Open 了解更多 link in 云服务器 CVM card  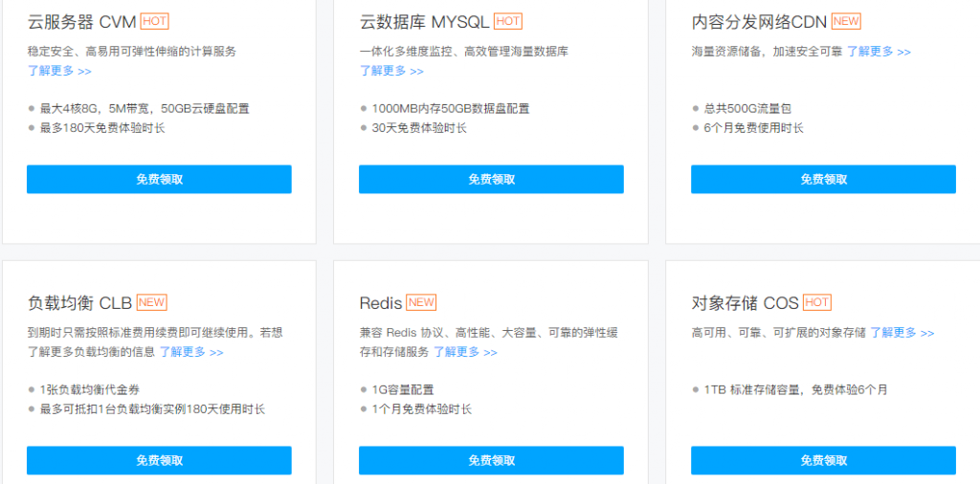pyautogui.click(x=59, y=71)
